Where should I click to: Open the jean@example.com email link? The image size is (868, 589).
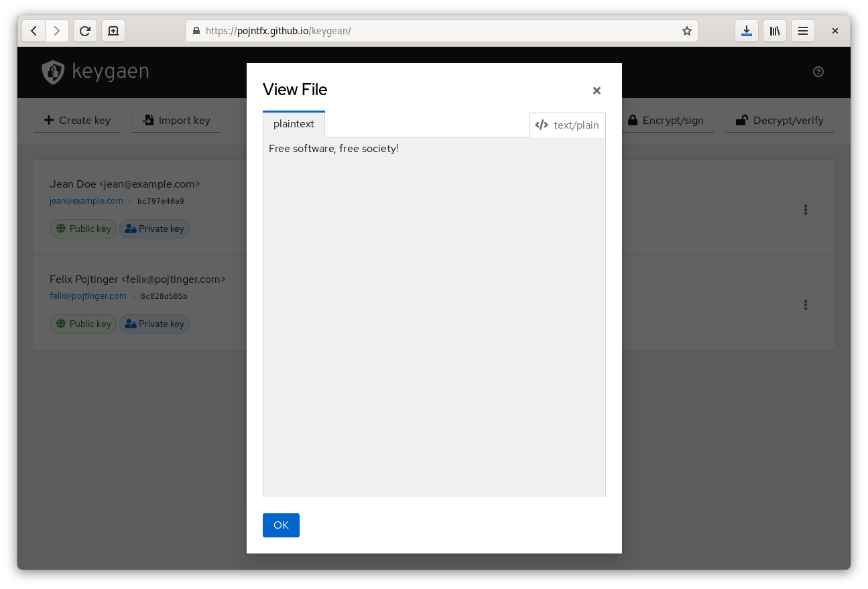(x=86, y=201)
